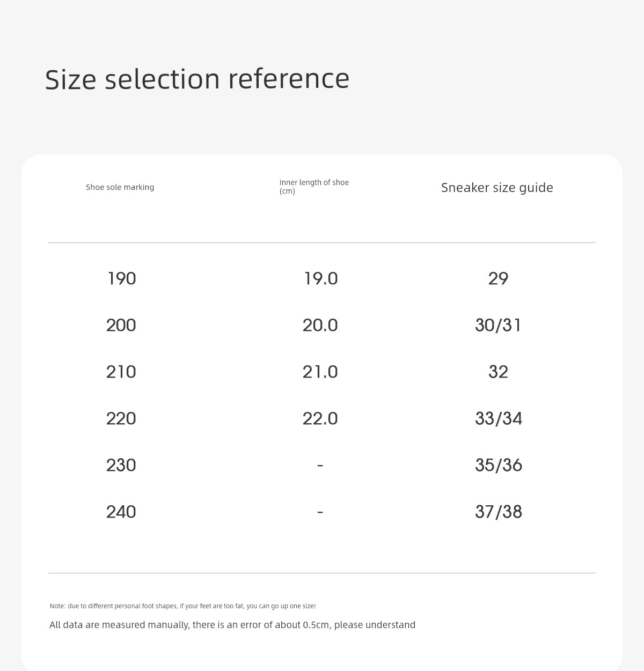Click sneaker size 35/36
The width and height of the screenshot is (644, 671).
[x=499, y=465]
